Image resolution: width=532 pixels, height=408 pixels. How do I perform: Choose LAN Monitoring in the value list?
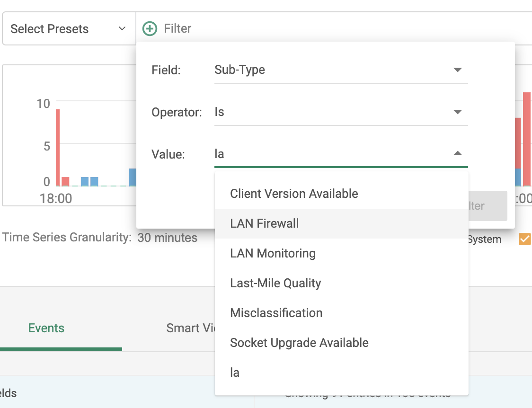[273, 253]
